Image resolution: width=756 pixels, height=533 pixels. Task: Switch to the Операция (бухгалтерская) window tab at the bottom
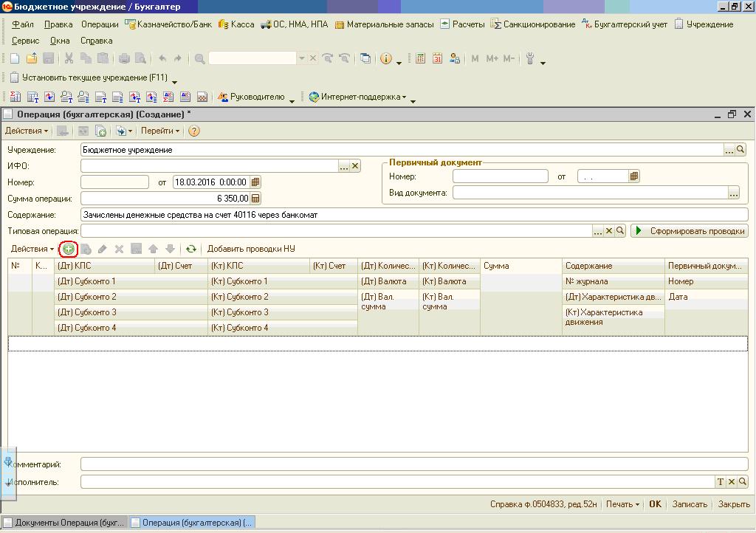click(x=192, y=523)
